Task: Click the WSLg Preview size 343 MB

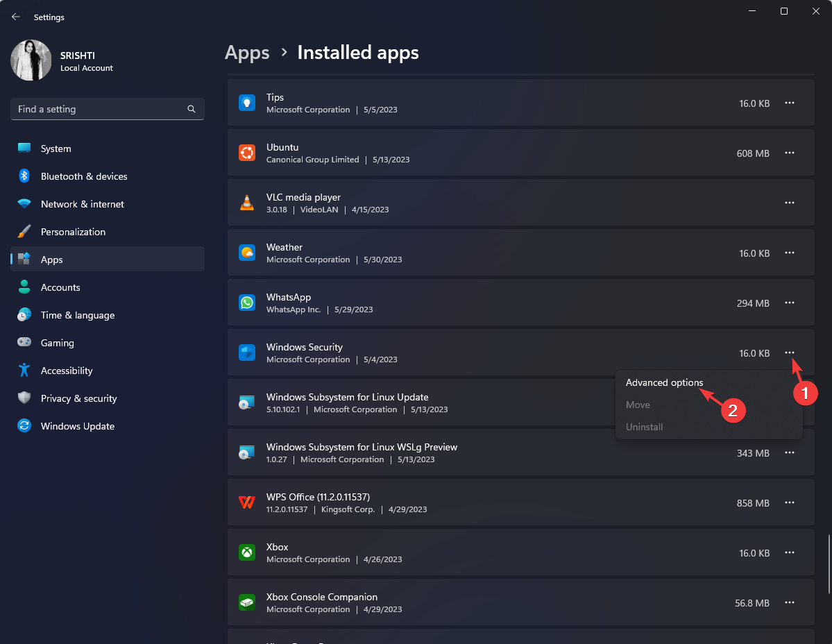Action: 753,453
